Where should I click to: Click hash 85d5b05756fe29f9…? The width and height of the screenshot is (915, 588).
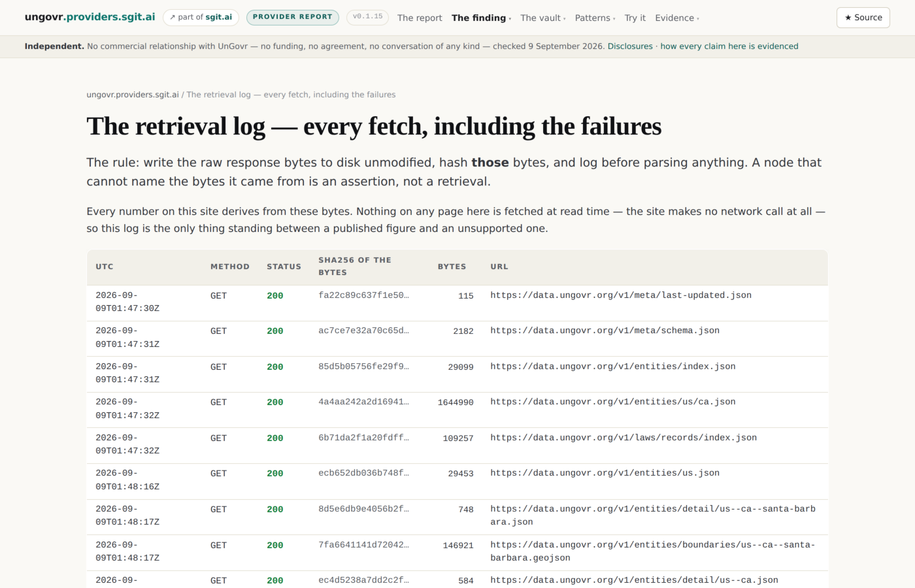[364, 367]
